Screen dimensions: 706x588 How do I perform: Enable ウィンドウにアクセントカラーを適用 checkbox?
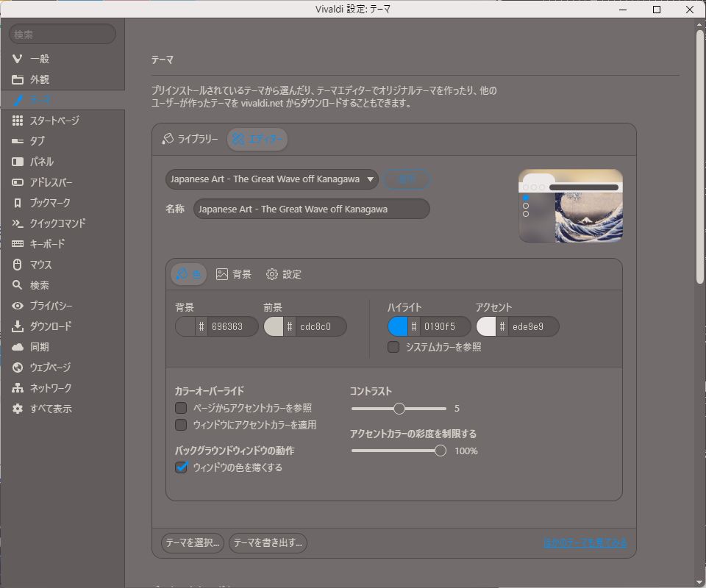[181, 425]
